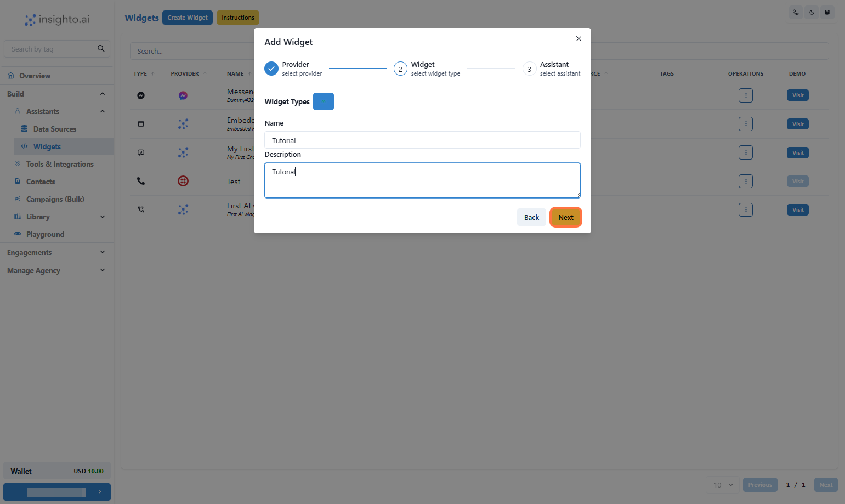Select the blue Widget Types icon in the dialog
The image size is (845, 504).
tap(323, 101)
